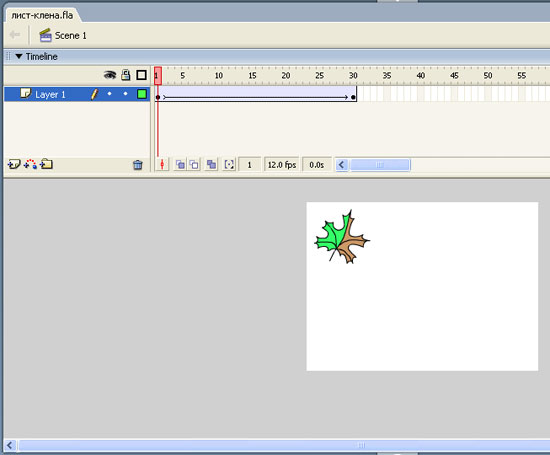Lock Layer 1 using its lock dot

click(x=125, y=94)
